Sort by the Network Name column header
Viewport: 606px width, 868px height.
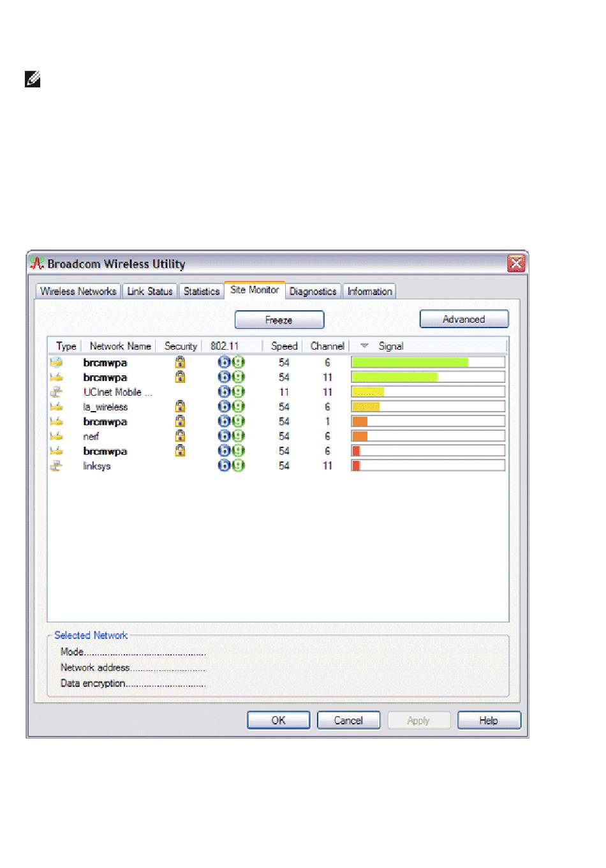tap(120, 346)
